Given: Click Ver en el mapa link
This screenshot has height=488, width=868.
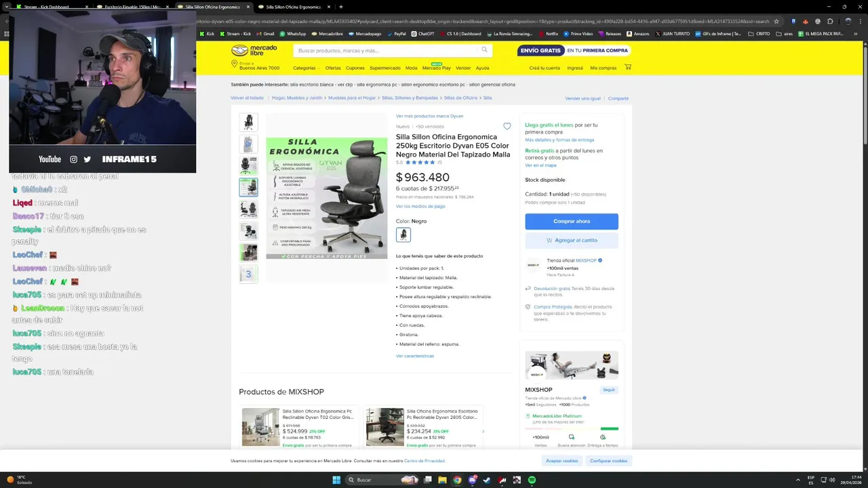Looking at the screenshot, I should click(540, 165).
